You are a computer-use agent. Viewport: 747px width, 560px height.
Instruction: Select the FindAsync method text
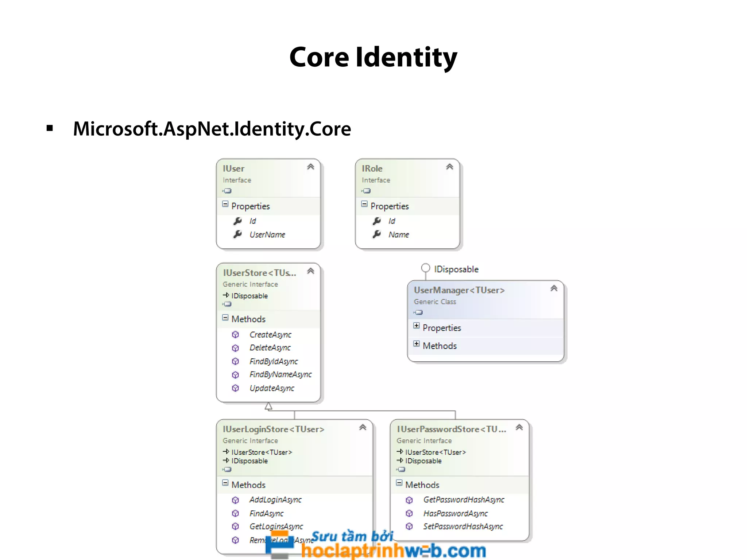267,513
